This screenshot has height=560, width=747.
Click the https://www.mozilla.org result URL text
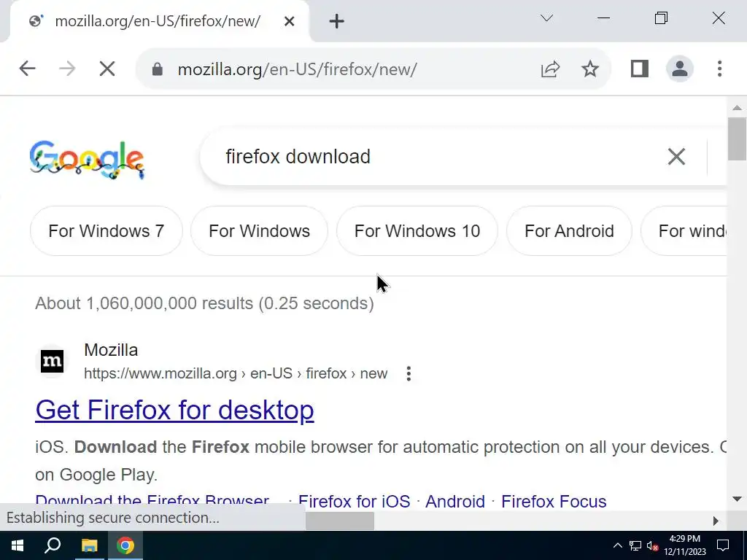tap(236, 373)
